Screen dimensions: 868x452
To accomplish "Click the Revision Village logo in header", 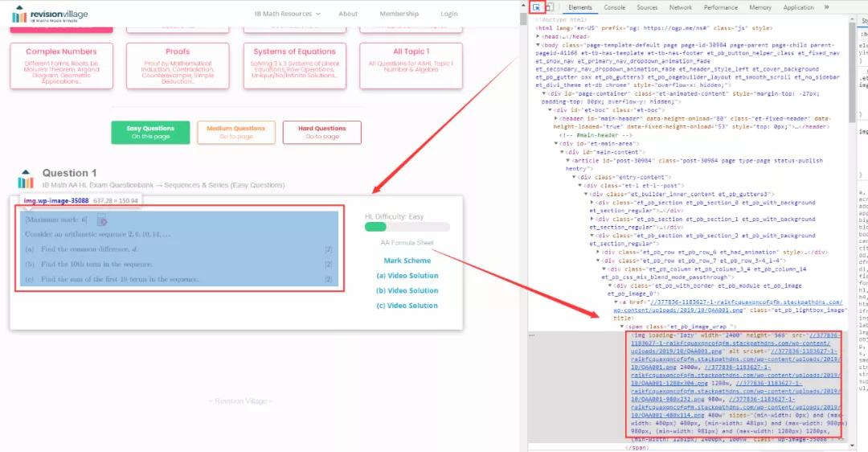I will pos(50,14).
